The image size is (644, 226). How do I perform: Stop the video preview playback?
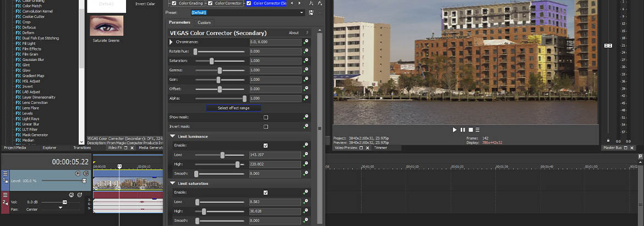point(471,130)
